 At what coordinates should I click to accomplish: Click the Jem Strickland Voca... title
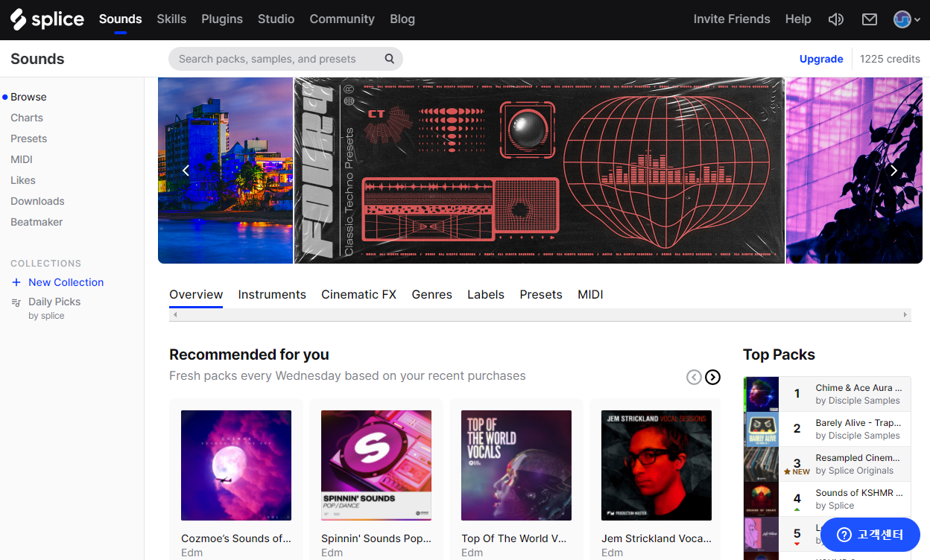click(x=657, y=538)
